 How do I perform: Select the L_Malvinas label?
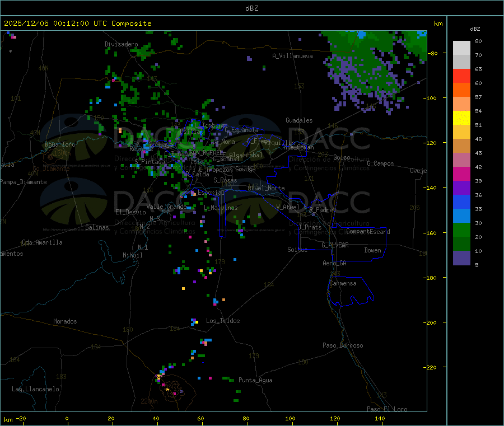[x=221, y=208]
